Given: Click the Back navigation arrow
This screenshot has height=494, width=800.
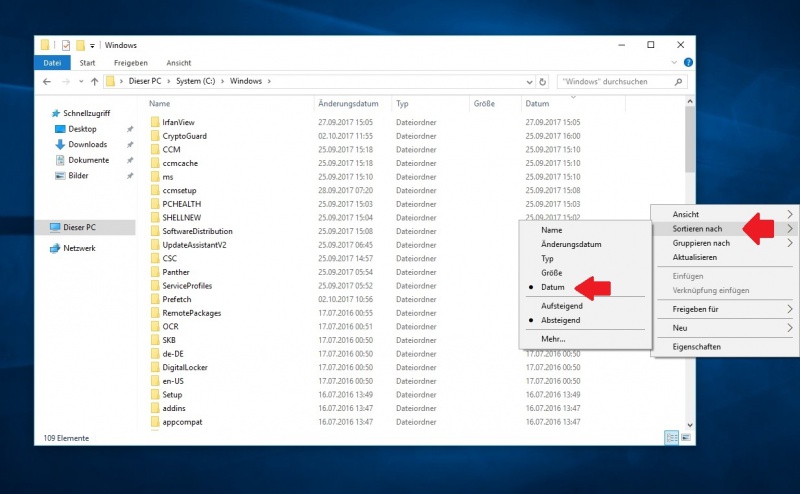Looking at the screenshot, I should tap(47, 82).
